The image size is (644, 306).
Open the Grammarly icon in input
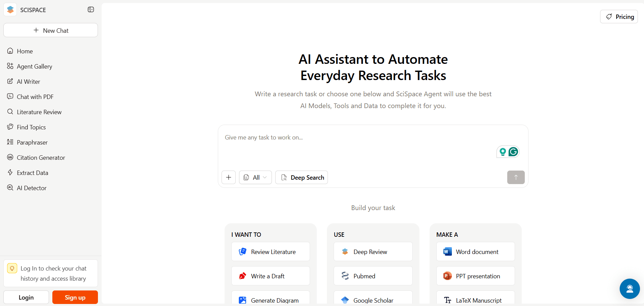[x=513, y=152]
